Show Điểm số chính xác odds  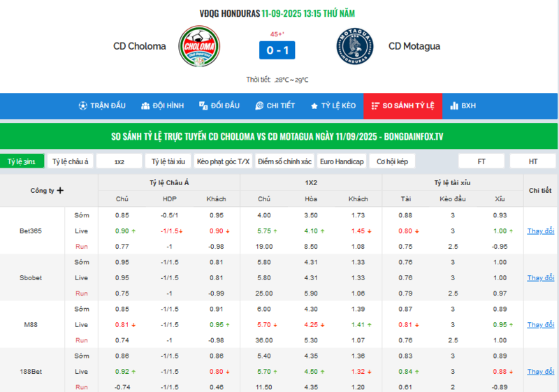coord(284,161)
